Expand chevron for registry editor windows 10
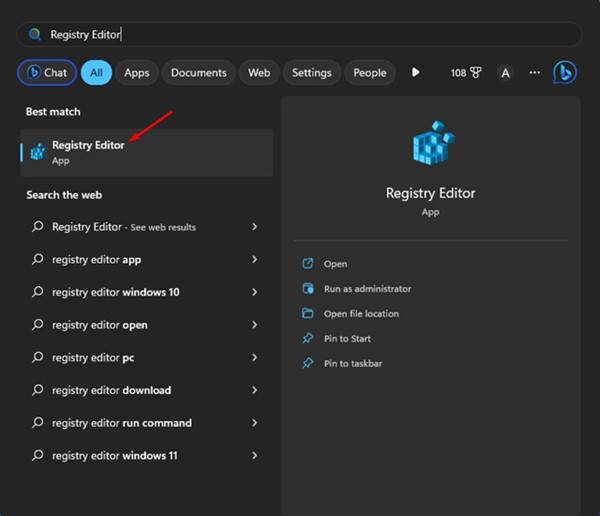 point(255,292)
